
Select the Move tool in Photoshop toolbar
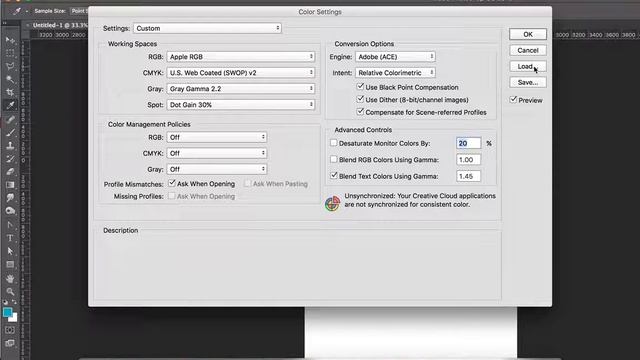coord(10,40)
